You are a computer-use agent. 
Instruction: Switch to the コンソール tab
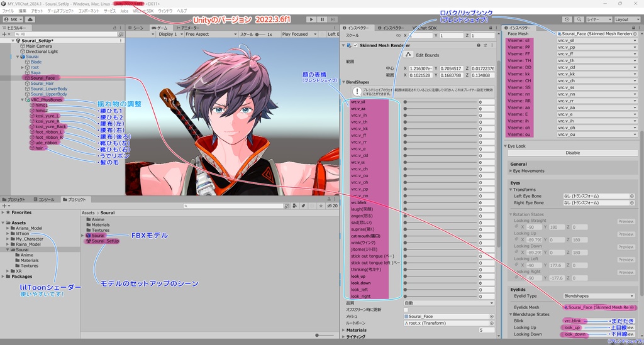click(44, 199)
